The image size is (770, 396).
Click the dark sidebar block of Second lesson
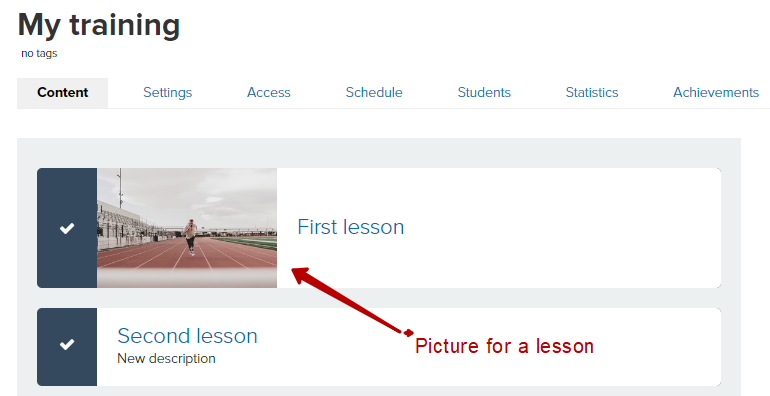[67, 347]
